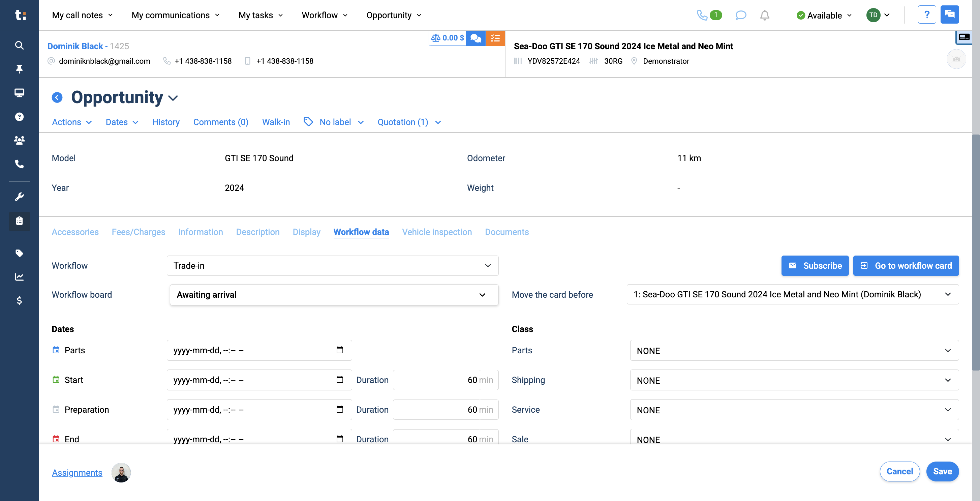Open the phone section in the sidebar

click(19, 164)
